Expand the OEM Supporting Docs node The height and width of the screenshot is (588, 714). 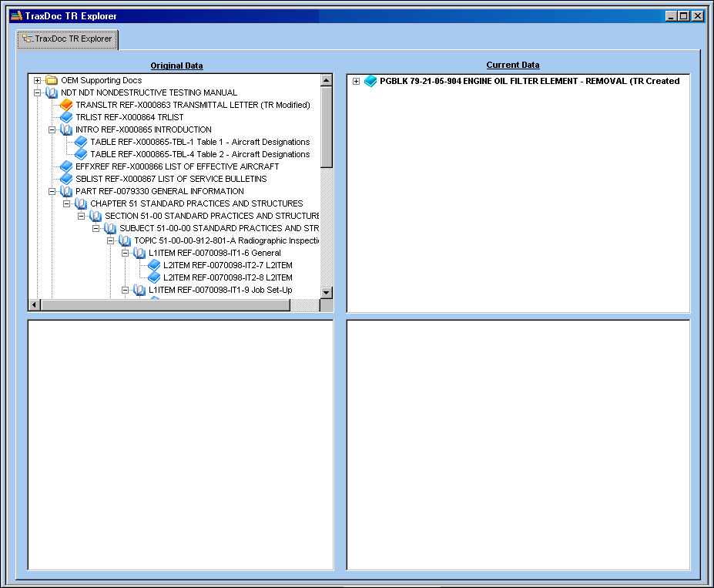coord(37,81)
